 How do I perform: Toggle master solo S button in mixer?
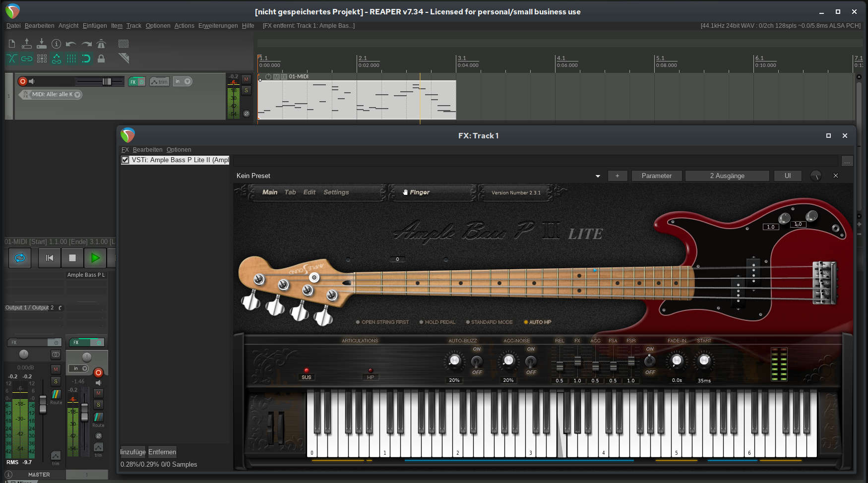56,381
